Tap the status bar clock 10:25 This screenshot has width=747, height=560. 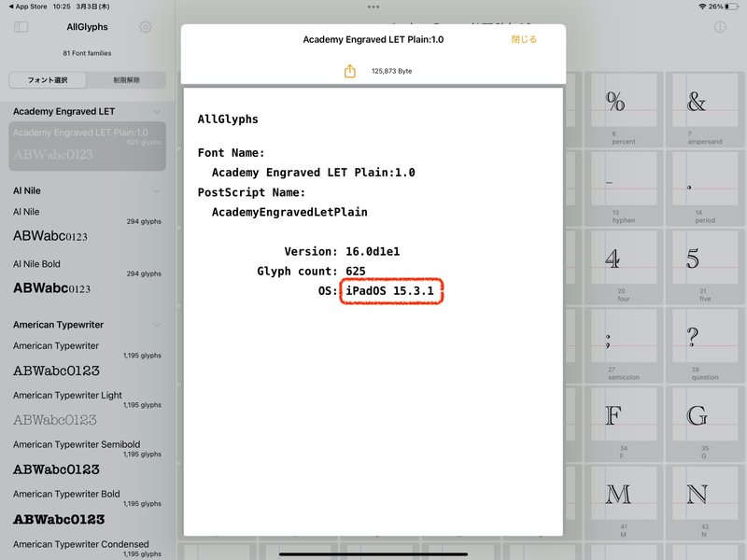pyautogui.click(x=62, y=7)
